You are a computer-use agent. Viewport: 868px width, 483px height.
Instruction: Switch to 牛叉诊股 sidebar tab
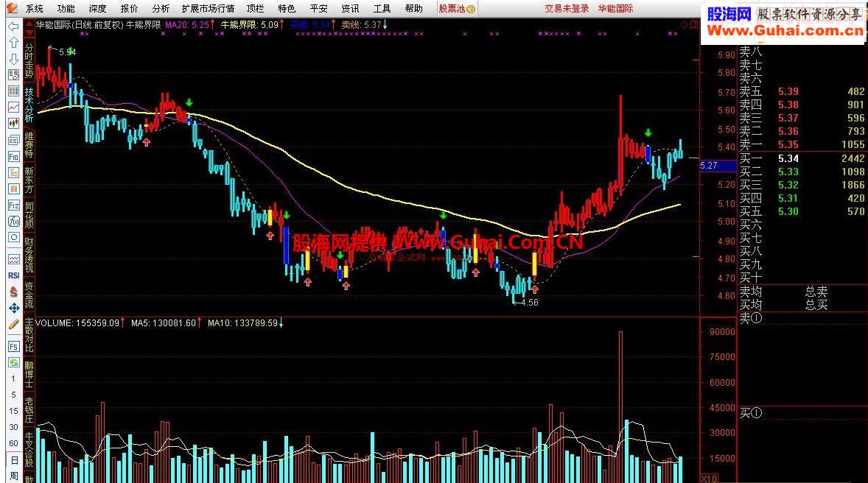(x=29, y=450)
